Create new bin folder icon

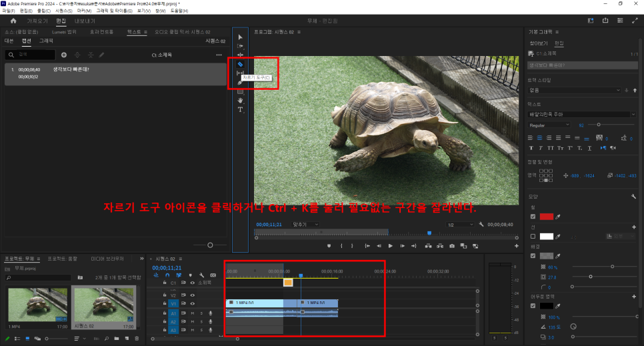click(117, 339)
